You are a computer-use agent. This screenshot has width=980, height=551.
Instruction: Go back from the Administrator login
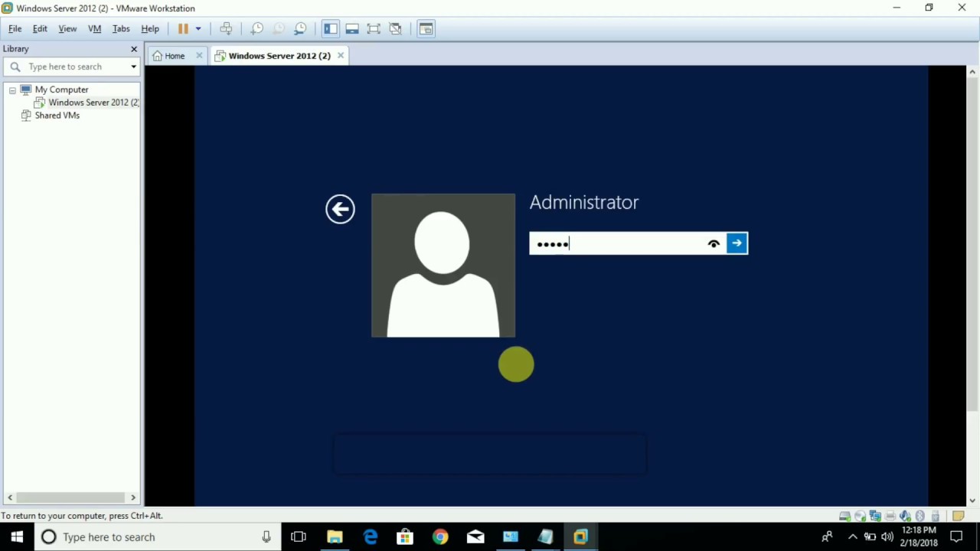click(x=340, y=209)
